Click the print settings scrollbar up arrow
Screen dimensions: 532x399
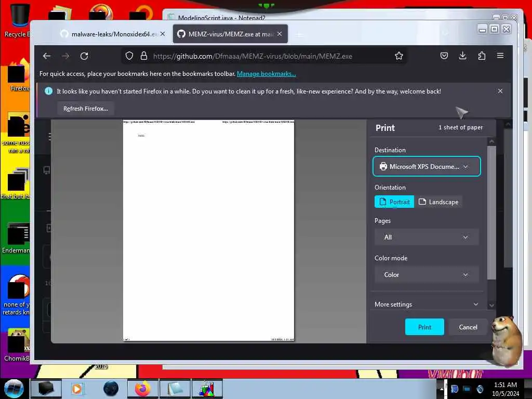(x=491, y=141)
